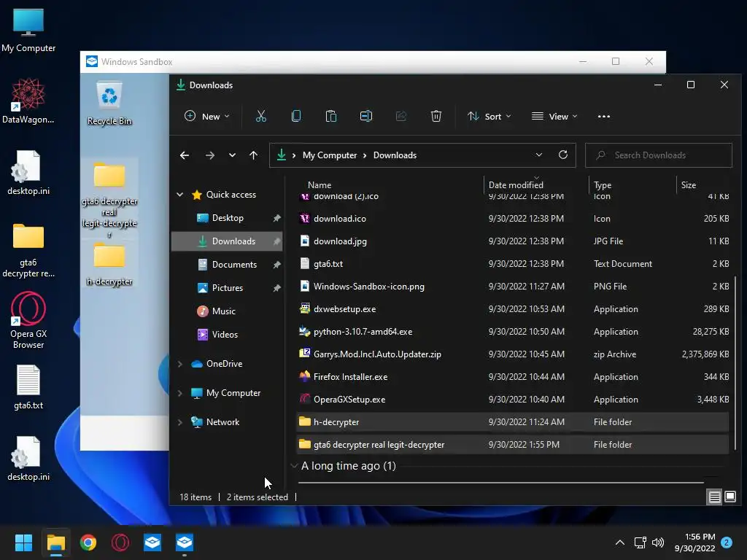Screen dimensions: 747x560
Task: Select gta6.txt file on host desktop
Action: coord(28,387)
